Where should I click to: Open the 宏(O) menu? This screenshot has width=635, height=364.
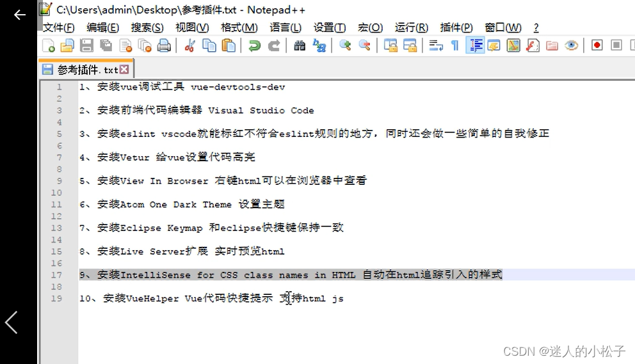tap(370, 28)
